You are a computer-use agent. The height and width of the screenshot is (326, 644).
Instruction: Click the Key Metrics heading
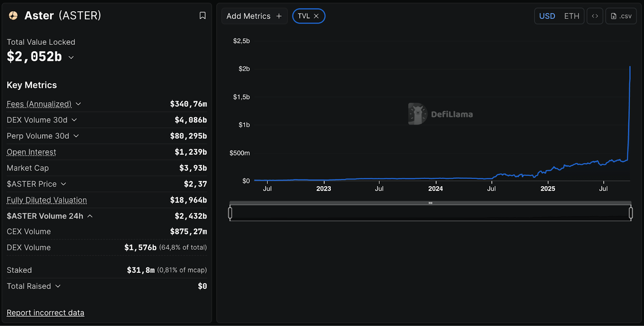(32, 85)
